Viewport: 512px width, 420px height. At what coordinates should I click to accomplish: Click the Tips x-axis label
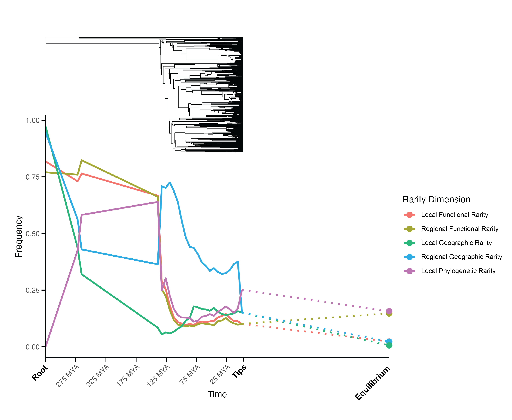pos(239,371)
